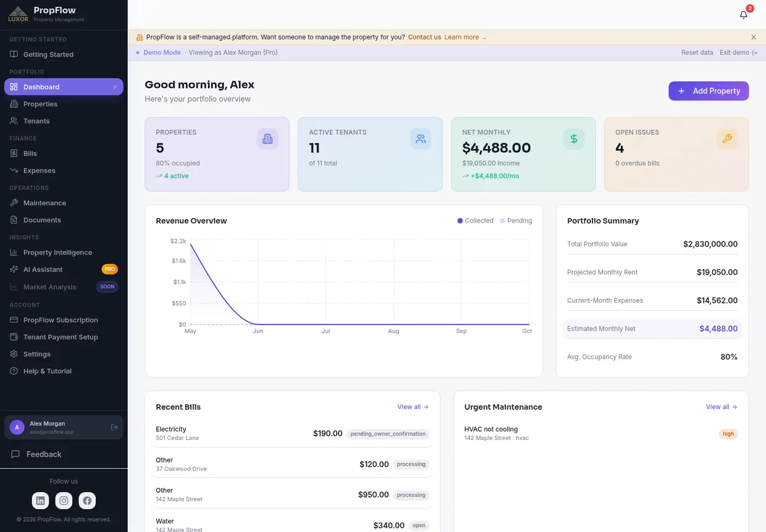Click the Expenses trend icon
The width and height of the screenshot is (766, 532).
[x=14, y=171]
